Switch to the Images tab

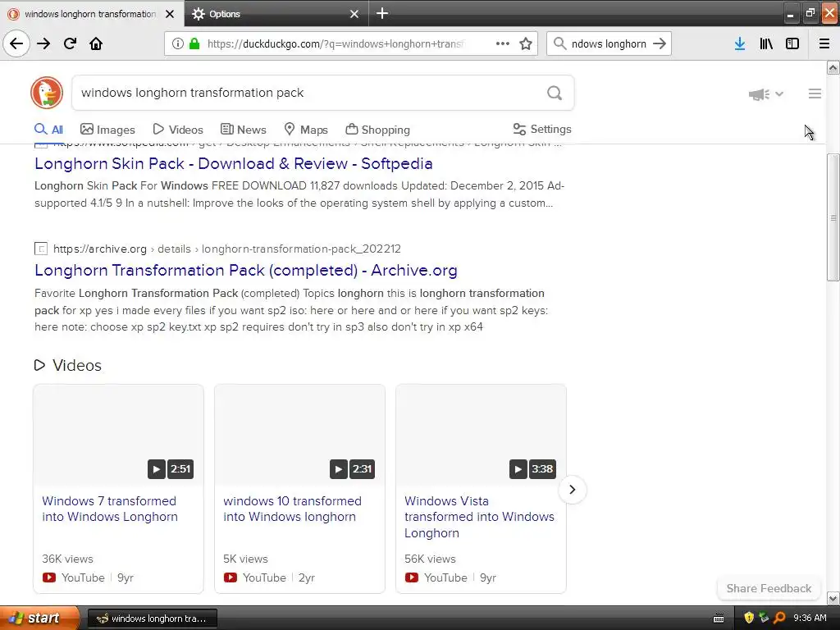pyautogui.click(x=107, y=129)
